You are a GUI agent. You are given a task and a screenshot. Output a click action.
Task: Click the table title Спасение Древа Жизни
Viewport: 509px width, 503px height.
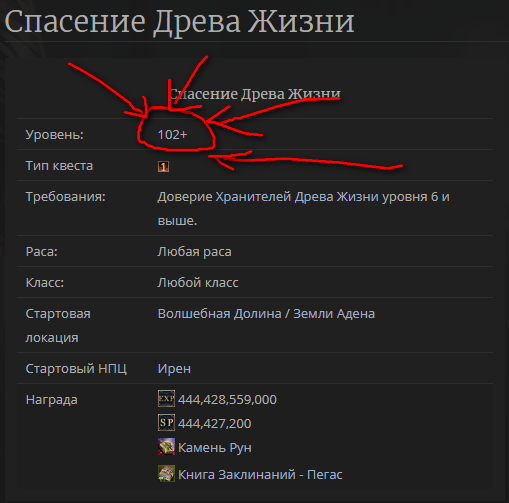(255, 94)
